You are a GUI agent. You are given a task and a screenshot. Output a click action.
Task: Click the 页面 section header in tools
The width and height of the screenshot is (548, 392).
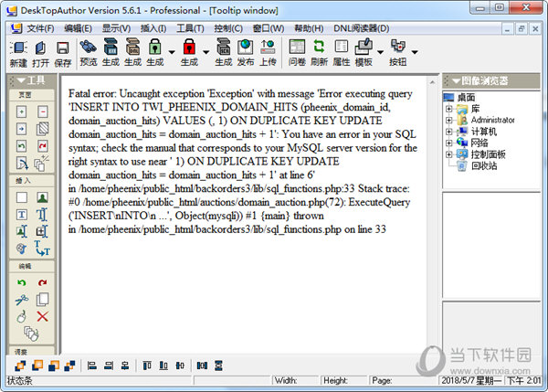32,95
